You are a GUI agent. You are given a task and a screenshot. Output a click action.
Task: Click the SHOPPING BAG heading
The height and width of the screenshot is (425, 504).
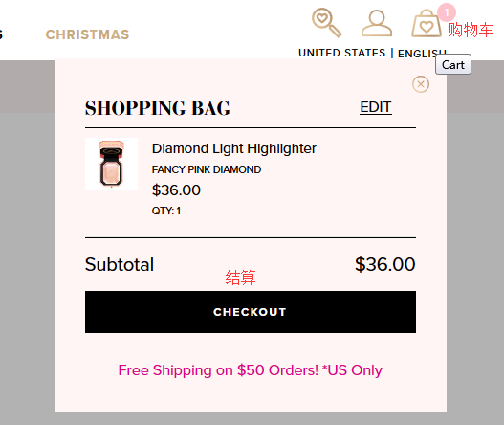click(x=158, y=108)
